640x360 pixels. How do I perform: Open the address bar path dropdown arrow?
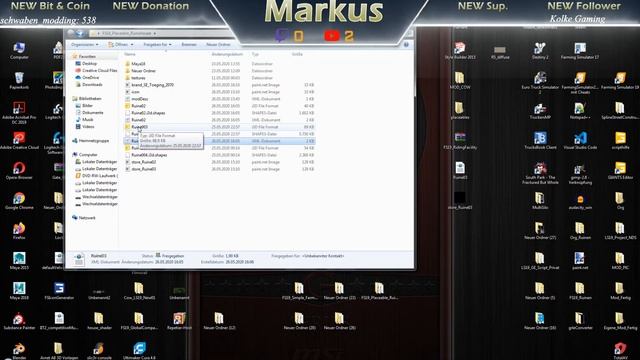(x=155, y=33)
